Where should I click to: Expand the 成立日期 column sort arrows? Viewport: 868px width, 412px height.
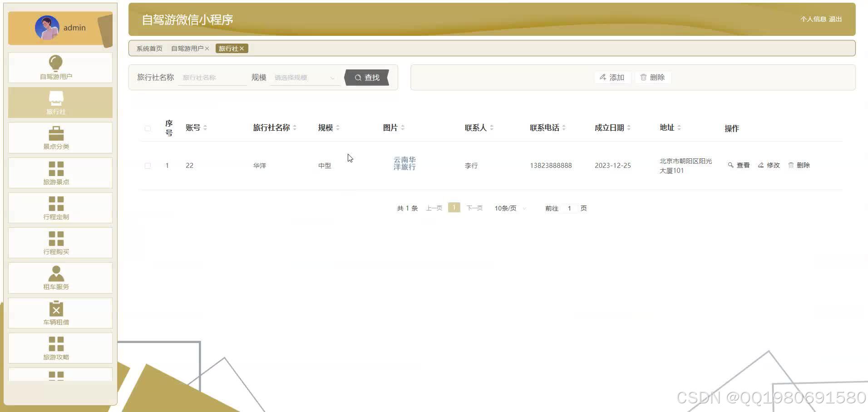(629, 128)
